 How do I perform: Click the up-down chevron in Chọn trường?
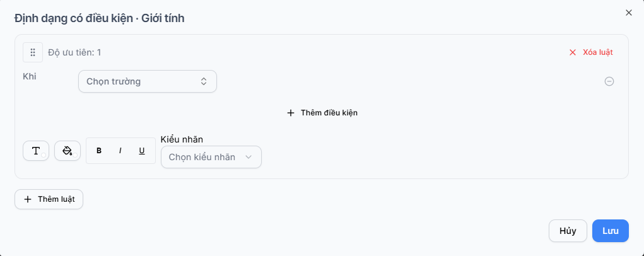point(204,81)
